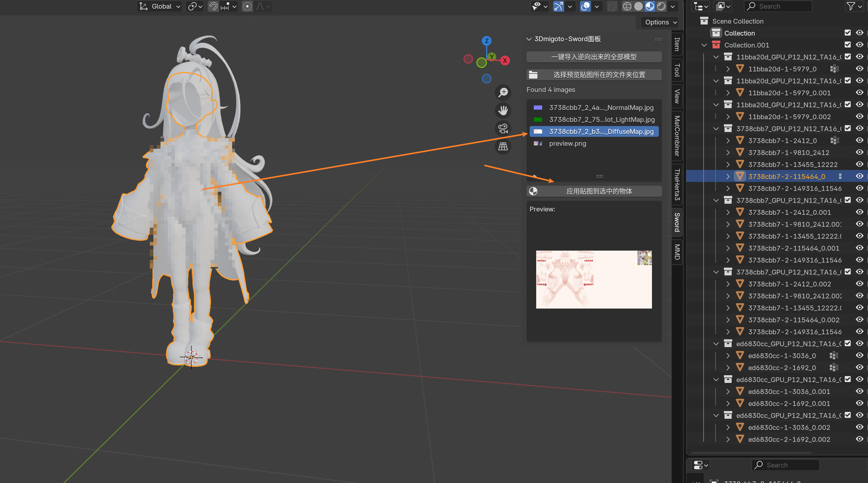Hide 3738cbb7-2-115464_0 with eye icon
This screenshot has width=868, height=483.
tap(860, 177)
